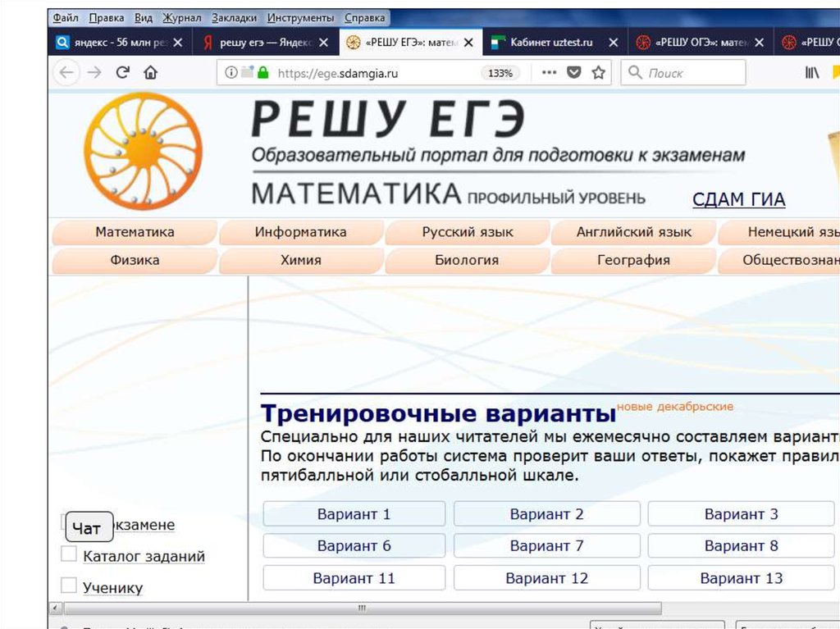Go back with the browser back arrow

(66, 72)
